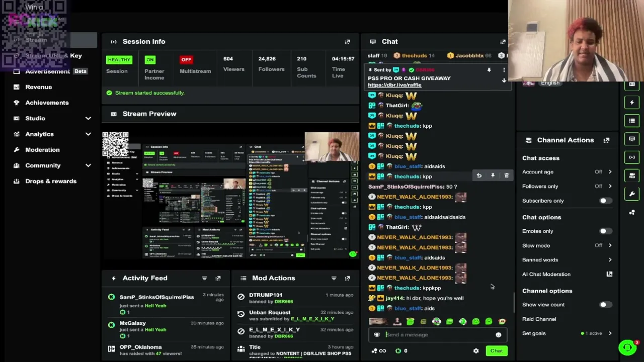Toggle Emotes only chat switch
Screen dimensions: 644x362
click(x=605, y=231)
